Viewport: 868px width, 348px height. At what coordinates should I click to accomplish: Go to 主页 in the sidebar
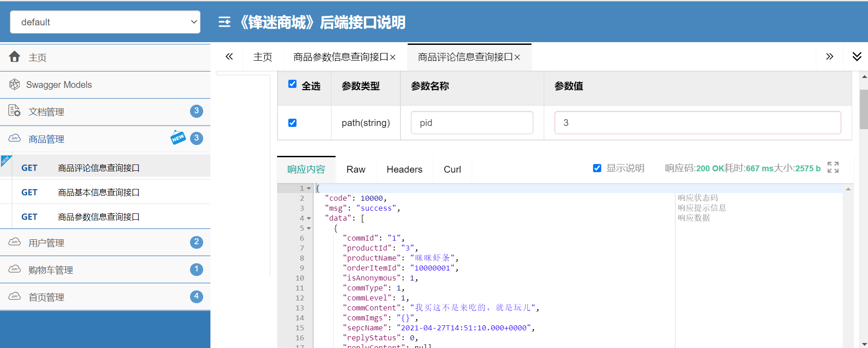(105, 57)
